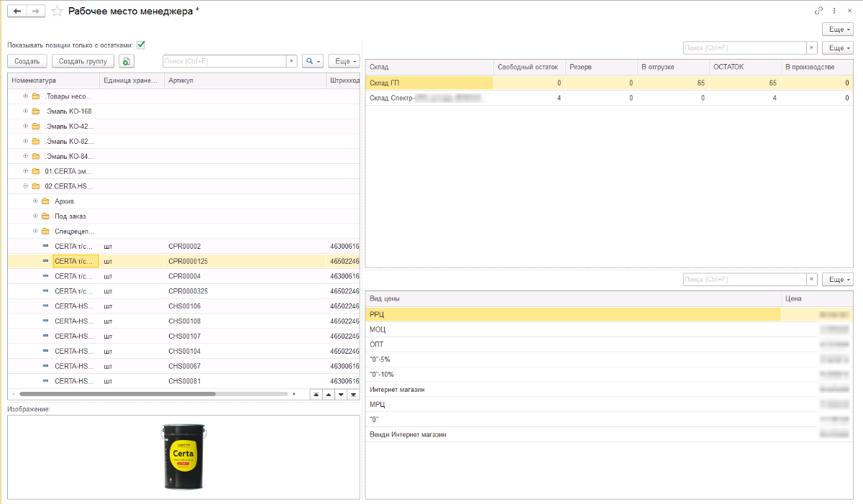Select the МОЦ price type row
The image size is (863, 504).
(x=609, y=329)
